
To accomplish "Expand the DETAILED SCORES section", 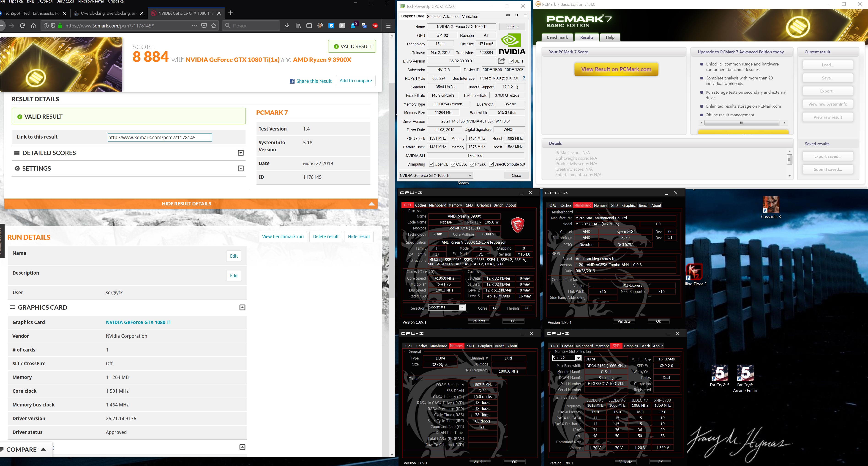I will point(240,153).
